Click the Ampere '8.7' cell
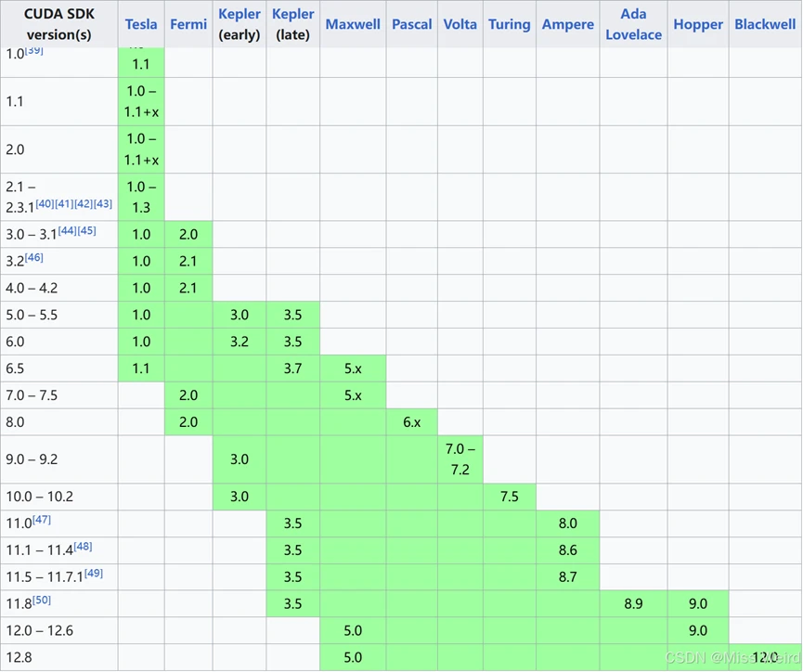 568,576
